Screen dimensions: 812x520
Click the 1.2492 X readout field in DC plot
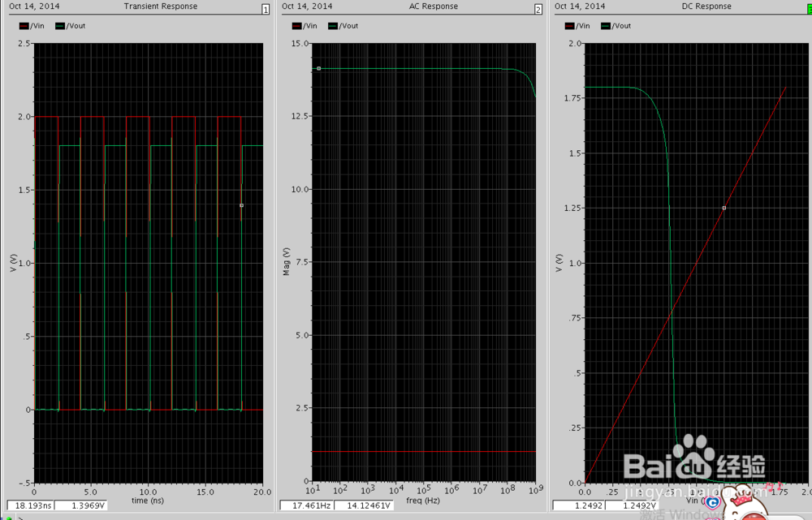pyautogui.click(x=578, y=505)
